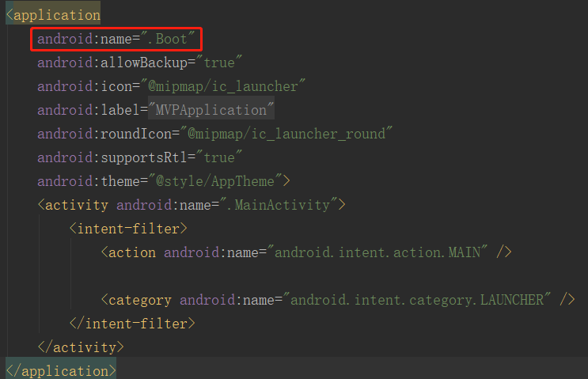This screenshot has width=588, height=379.
Task: Click the android:supportsRtl="true" line
Action: click(139, 157)
